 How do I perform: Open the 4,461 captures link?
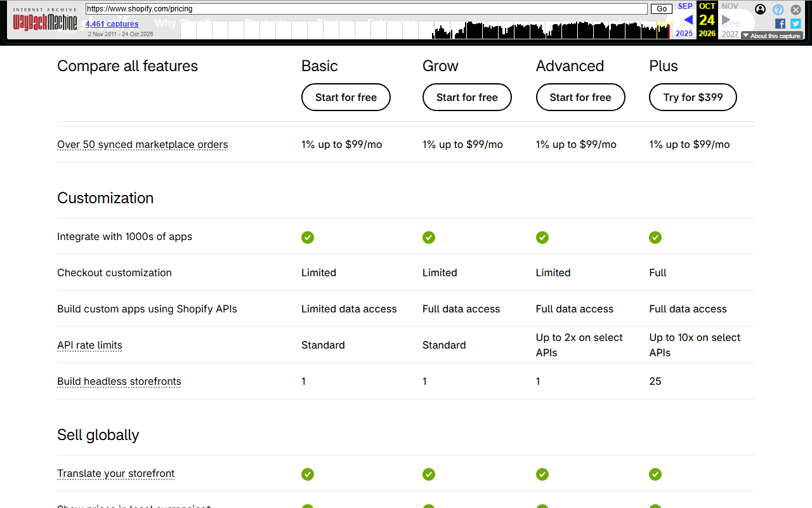112,24
